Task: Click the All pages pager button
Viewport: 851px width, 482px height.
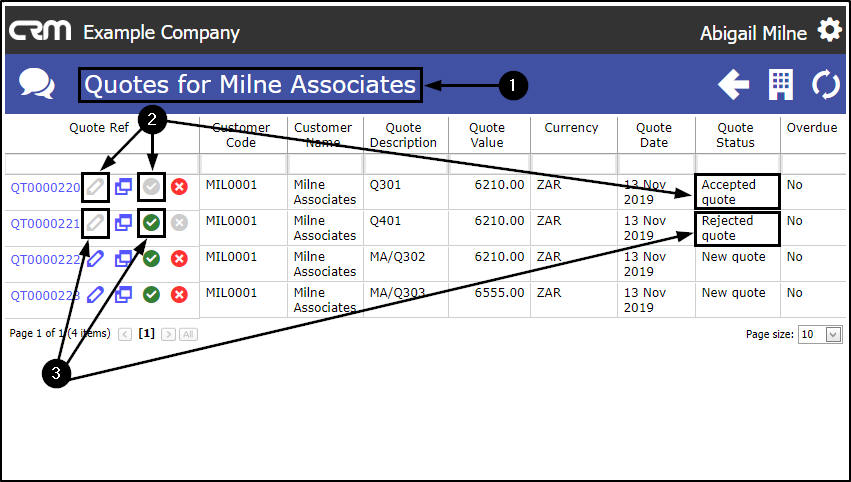Action: pos(188,334)
